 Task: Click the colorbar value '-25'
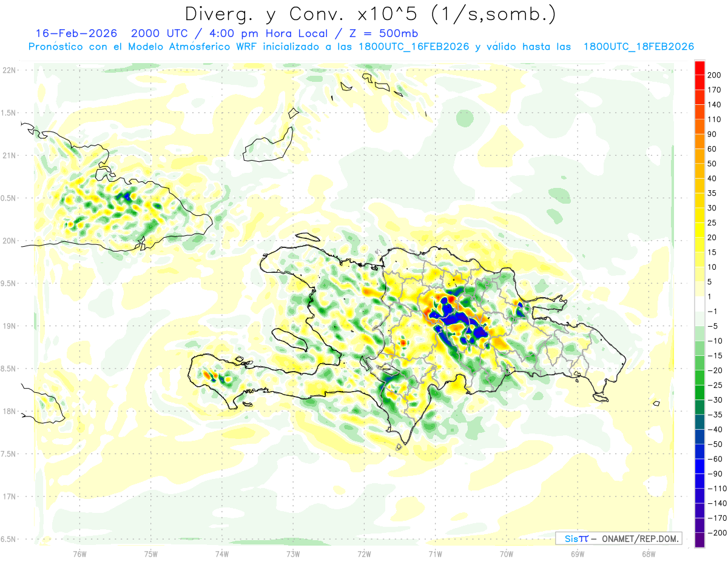point(714,385)
